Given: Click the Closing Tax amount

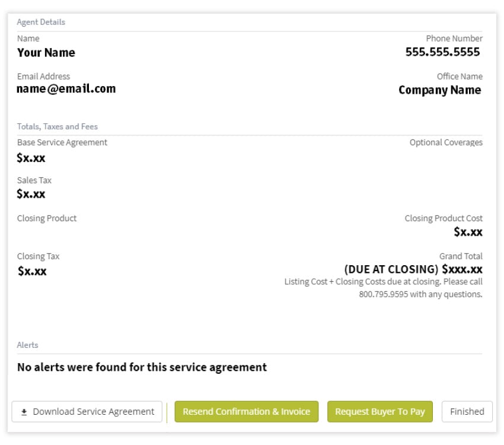Looking at the screenshot, I should click(32, 271).
